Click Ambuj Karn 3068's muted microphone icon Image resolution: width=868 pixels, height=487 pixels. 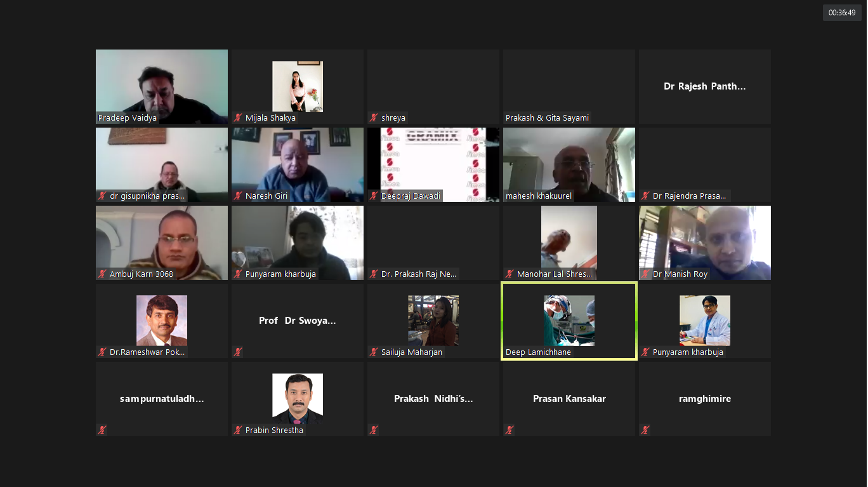coord(102,274)
